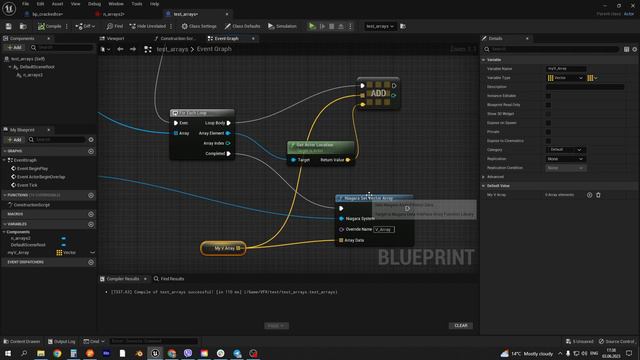
Task: Compile the blueprint
Action: 49,26
